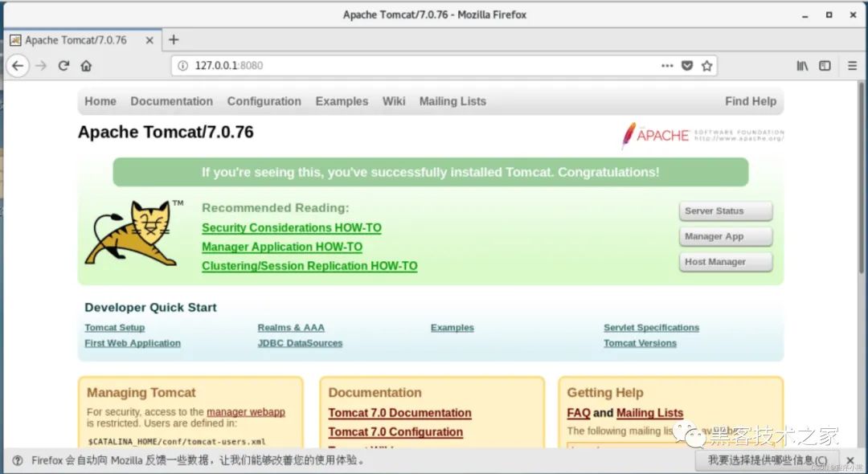Open Examples link under Developer Quick Start
The height and width of the screenshot is (474, 868).
pos(452,328)
